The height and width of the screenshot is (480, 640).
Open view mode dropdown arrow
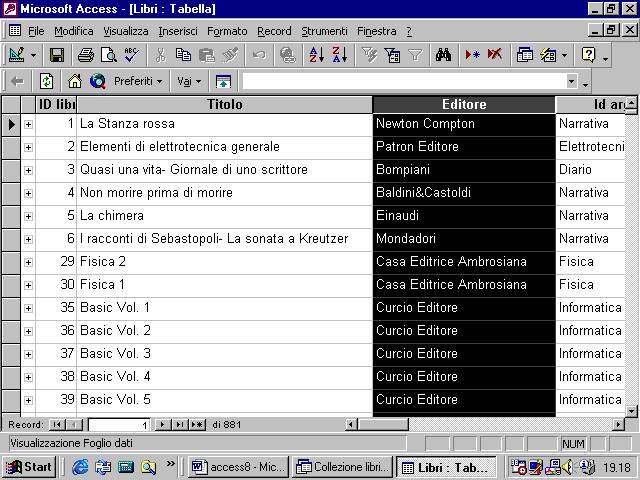pos(33,55)
